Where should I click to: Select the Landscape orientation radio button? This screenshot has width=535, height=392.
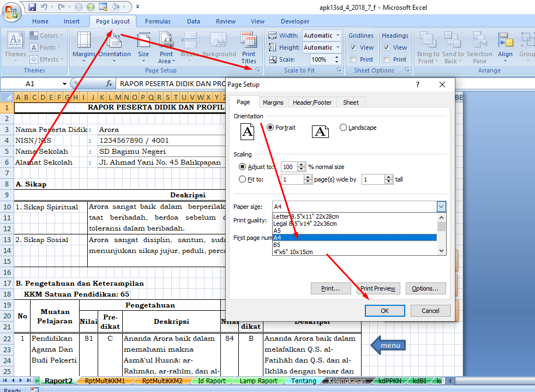coord(344,127)
